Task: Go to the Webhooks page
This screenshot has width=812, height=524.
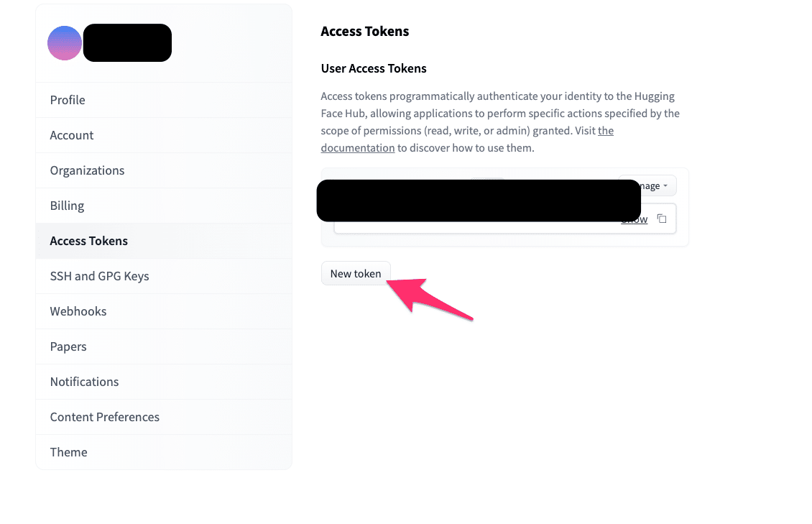Action: tap(164, 311)
